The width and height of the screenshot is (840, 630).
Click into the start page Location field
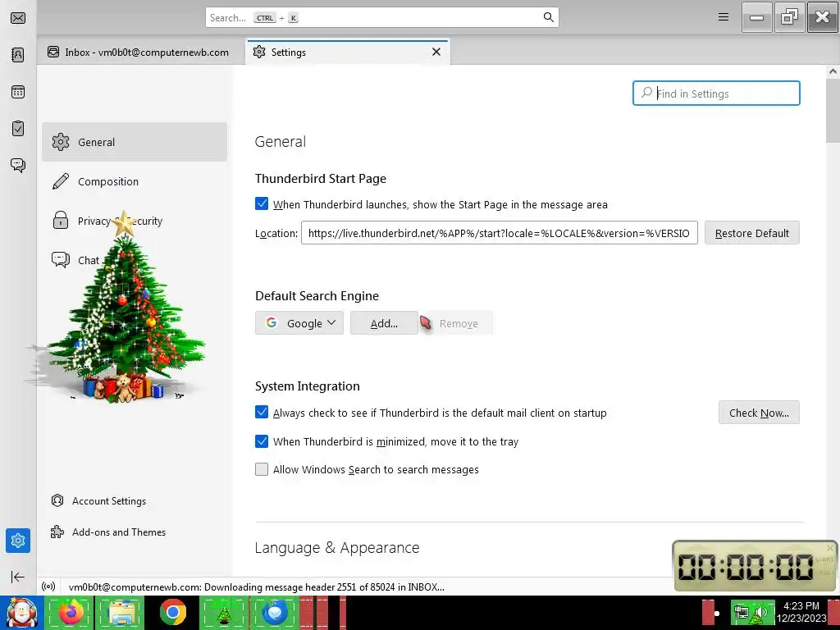500,233
